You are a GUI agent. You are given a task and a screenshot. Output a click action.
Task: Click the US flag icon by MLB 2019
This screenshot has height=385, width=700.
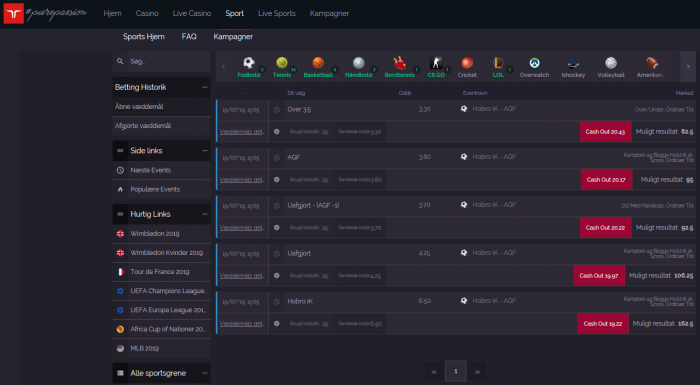click(120, 348)
